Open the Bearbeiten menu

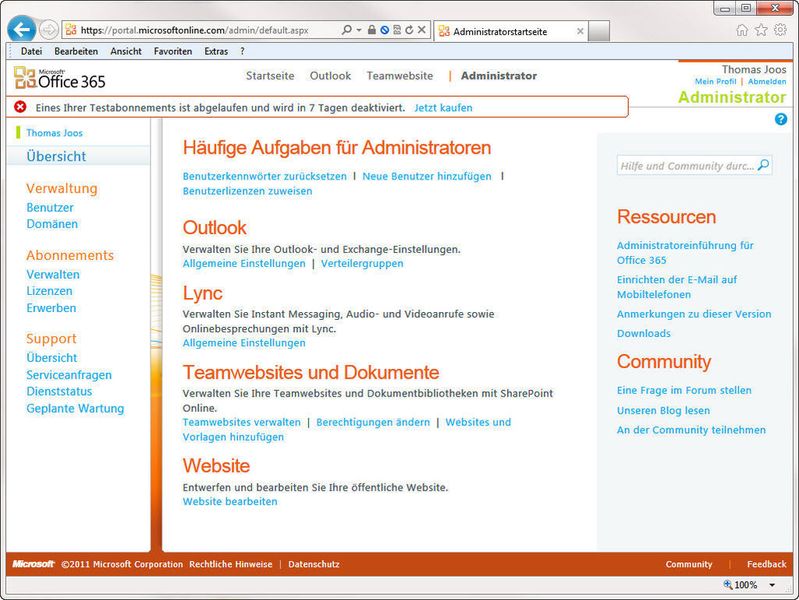[x=76, y=51]
